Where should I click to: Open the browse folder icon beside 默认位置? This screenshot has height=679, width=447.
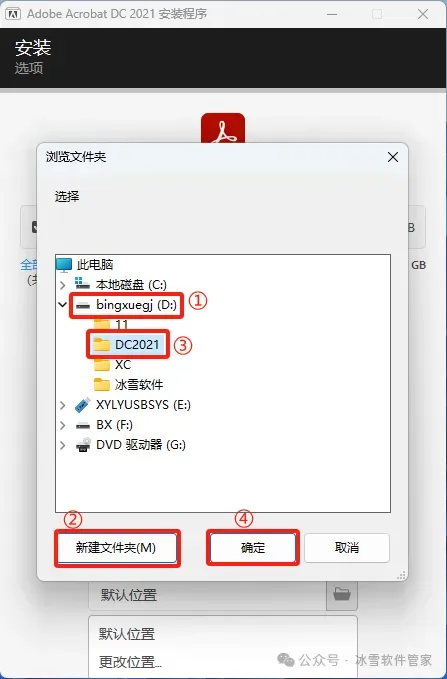pos(342,594)
